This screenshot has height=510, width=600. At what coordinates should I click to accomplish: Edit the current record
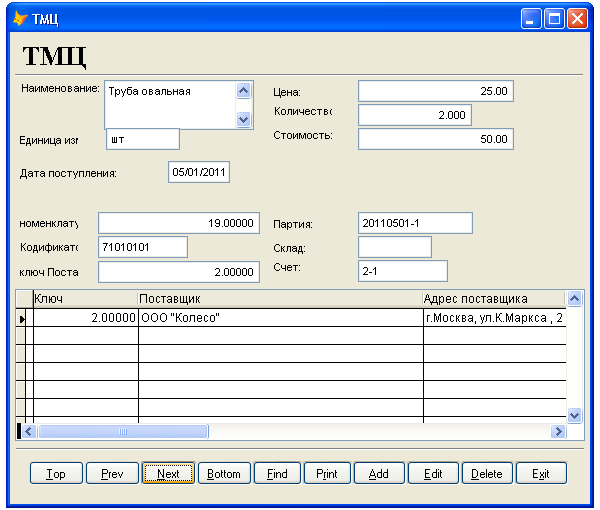433,473
